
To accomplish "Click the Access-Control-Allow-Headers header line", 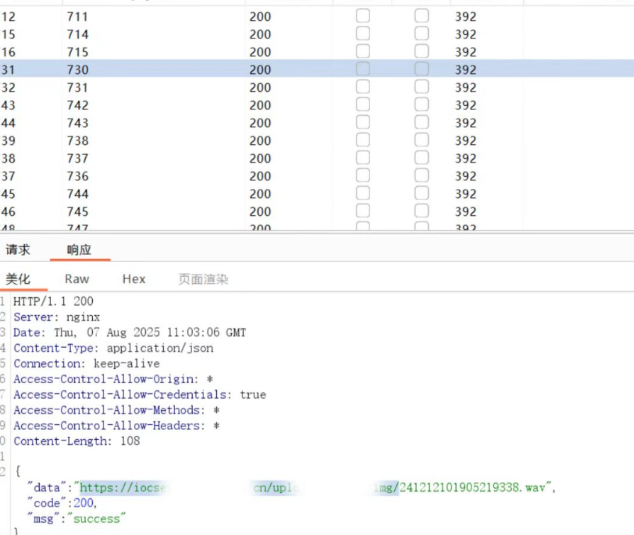I will pyautogui.click(x=116, y=426).
